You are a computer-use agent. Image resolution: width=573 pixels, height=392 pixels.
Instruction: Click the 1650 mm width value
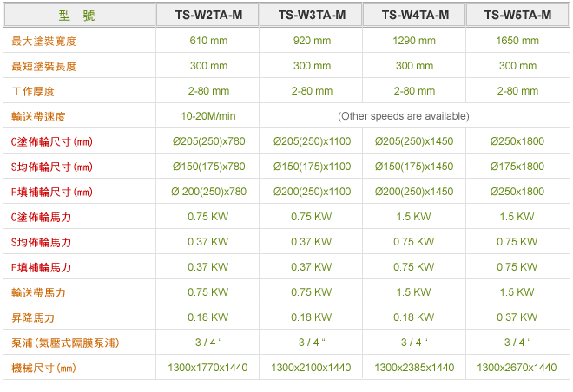click(x=517, y=41)
